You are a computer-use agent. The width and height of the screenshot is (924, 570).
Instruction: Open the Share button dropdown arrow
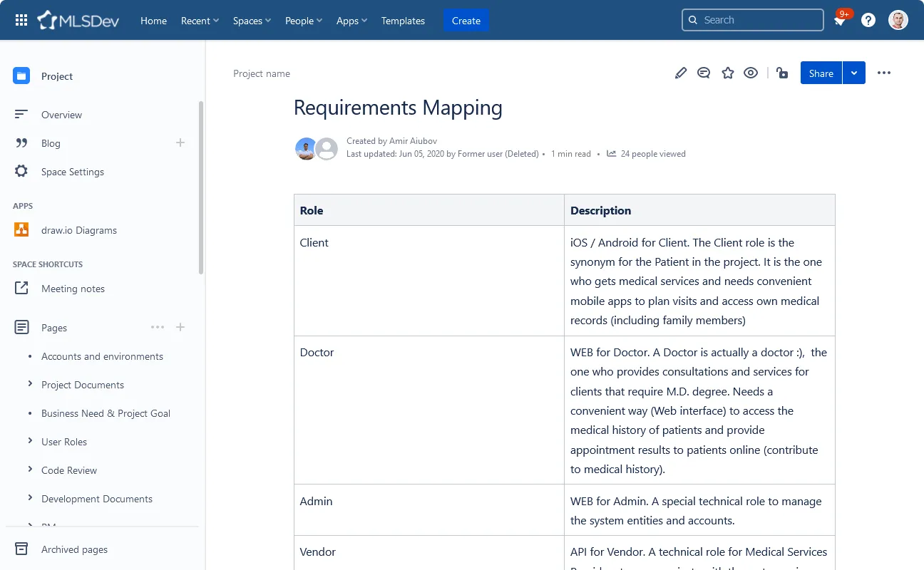pyautogui.click(x=854, y=73)
